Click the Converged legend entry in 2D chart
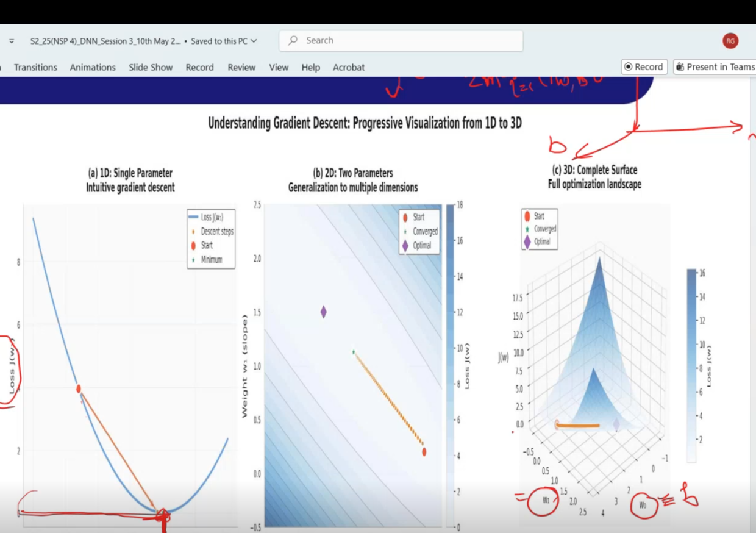Image resolution: width=756 pixels, height=533 pixels. coord(419,231)
